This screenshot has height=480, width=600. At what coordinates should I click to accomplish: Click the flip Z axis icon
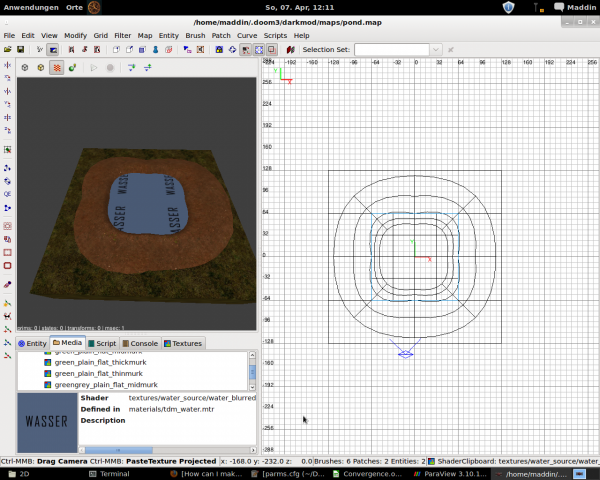click(7, 117)
